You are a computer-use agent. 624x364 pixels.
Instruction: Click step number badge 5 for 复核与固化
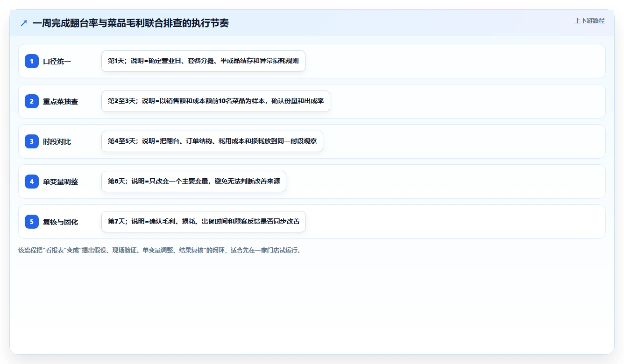click(32, 222)
